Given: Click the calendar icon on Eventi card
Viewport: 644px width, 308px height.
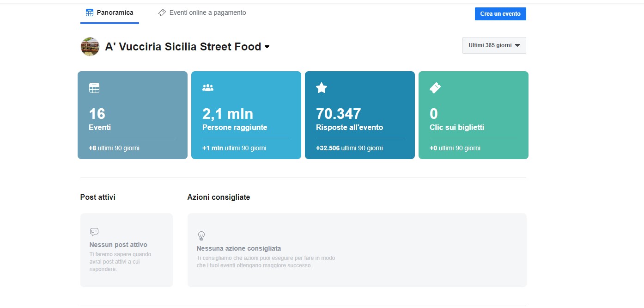Looking at the screenshot, I should (94, 88).
